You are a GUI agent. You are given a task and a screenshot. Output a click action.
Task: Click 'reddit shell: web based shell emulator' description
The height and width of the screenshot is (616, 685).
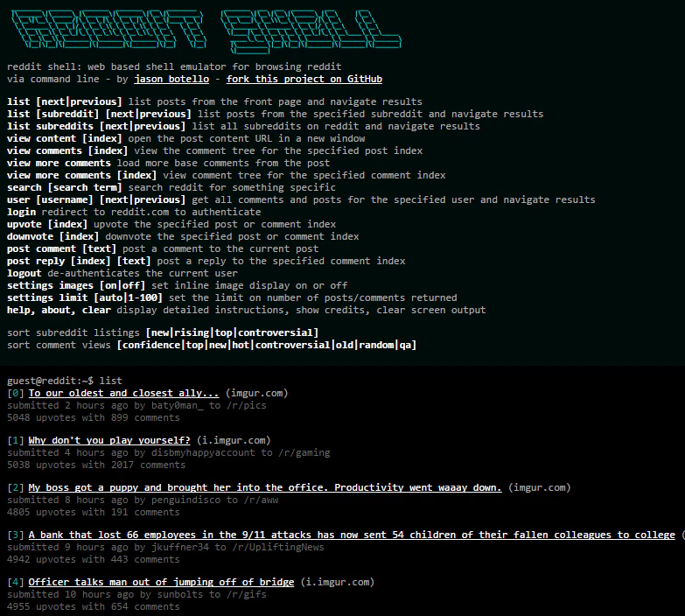coord(174,66)
